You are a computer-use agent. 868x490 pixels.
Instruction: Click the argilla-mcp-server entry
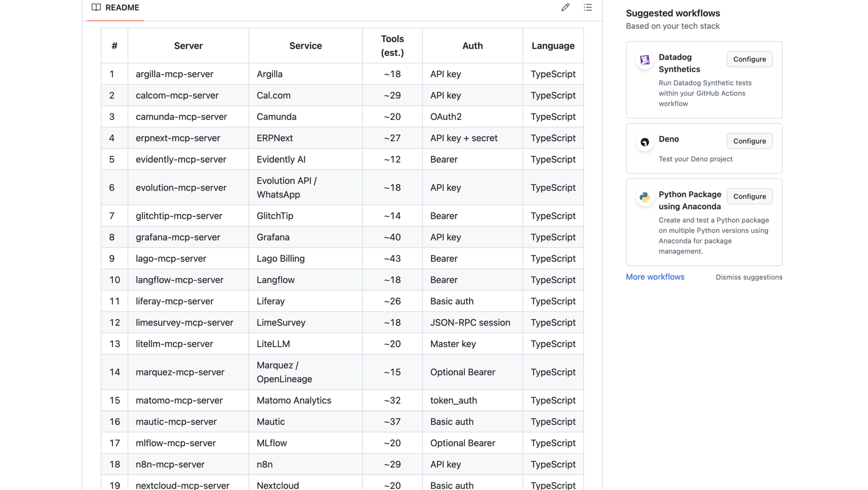tap(174, 74)
